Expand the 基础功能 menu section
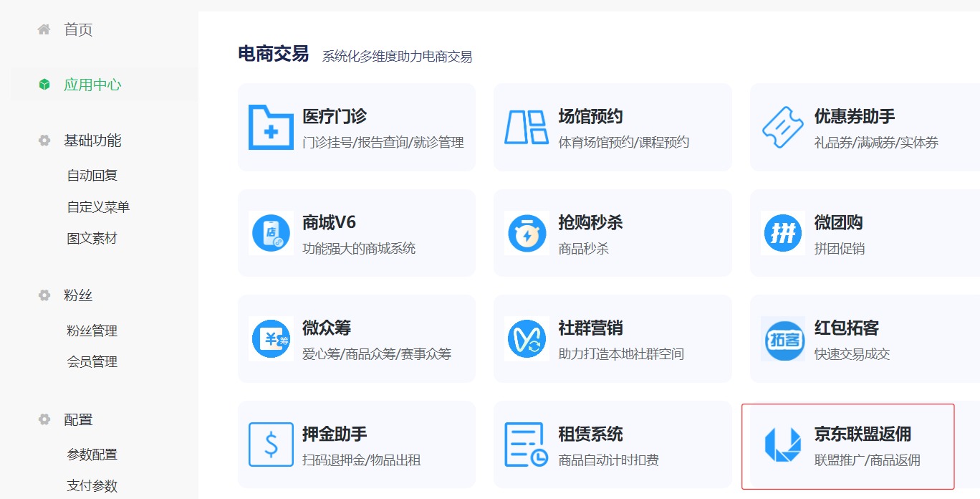This screenshot has width=980, height=499. pyautogui.click(x=92, y=141)
